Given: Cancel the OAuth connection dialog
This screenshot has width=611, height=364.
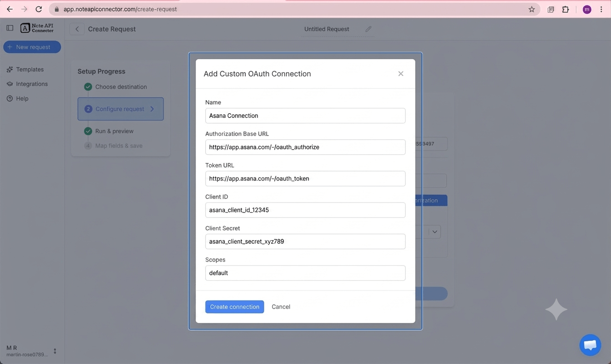Looking at the screenshot, I should coord(281,307).
